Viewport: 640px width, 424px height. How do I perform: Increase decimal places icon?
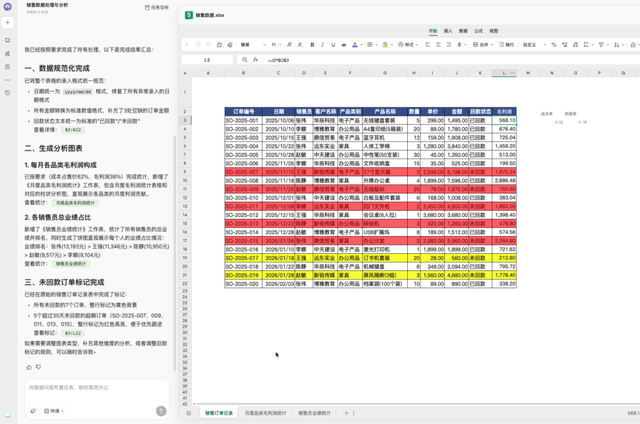click(x=564, y=44)
